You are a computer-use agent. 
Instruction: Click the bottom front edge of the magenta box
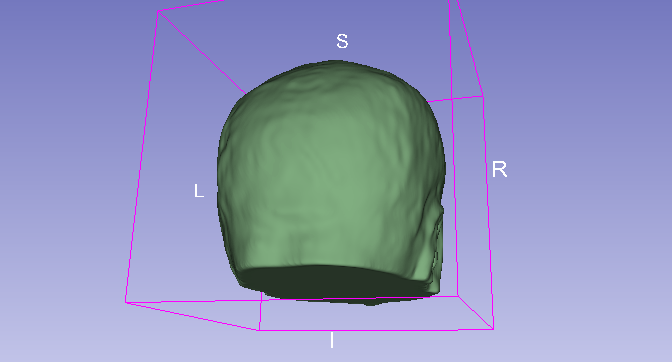[x=376, y=329]
